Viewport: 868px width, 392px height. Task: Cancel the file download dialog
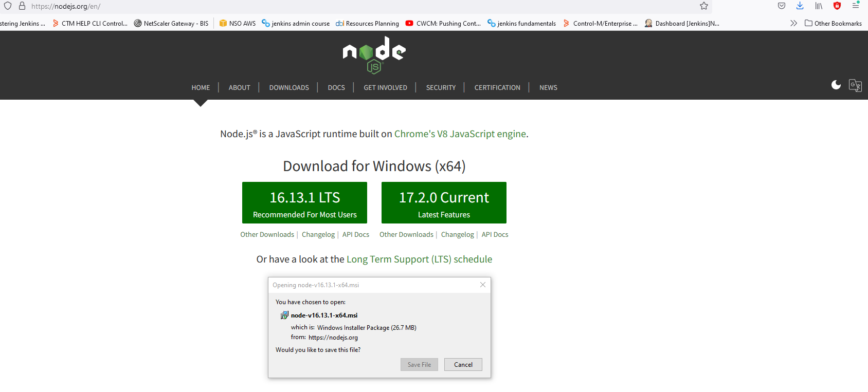[463, 364]
